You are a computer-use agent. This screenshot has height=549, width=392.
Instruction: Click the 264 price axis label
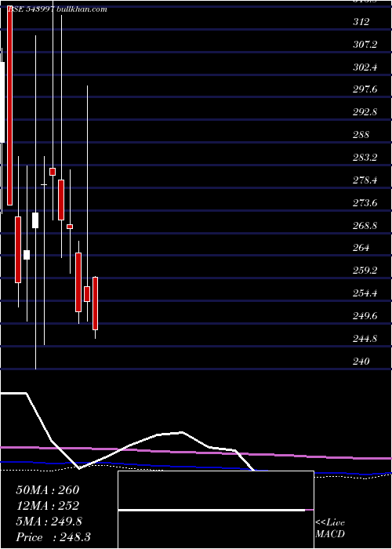[361, 248]
